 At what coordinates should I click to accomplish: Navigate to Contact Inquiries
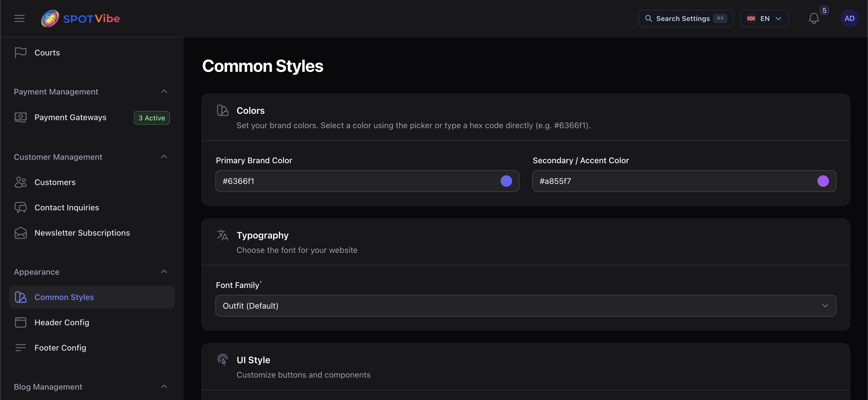click(92, 207)
